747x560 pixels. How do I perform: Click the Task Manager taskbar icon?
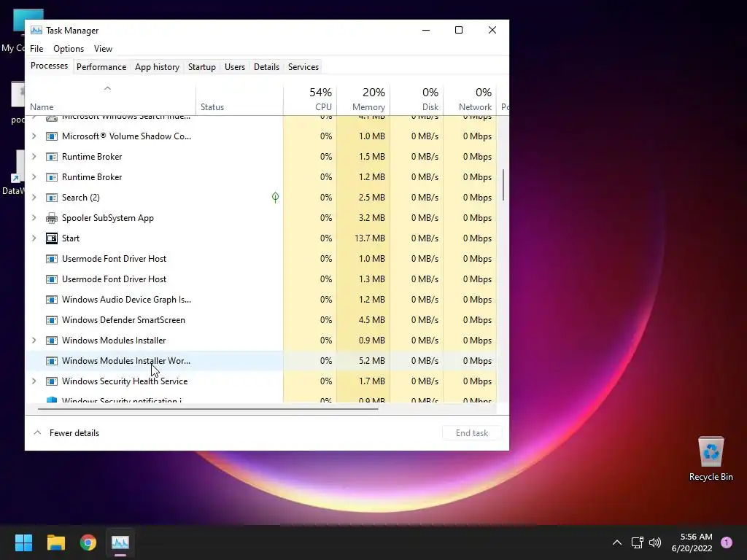tap(120, 542)
